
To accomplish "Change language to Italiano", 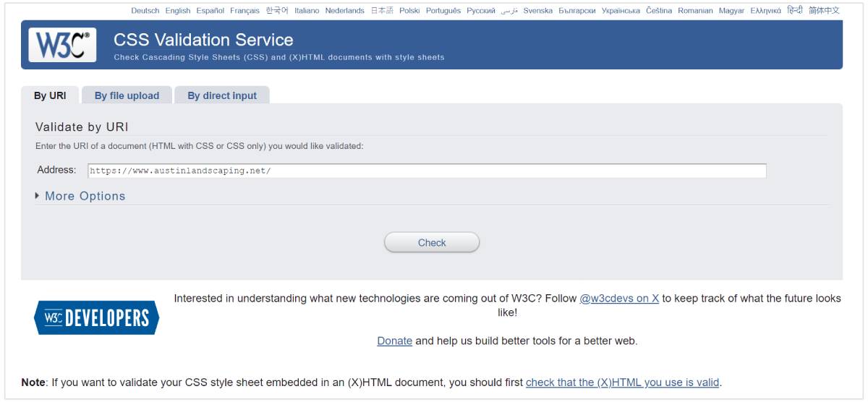I will (x=307, y=11).
